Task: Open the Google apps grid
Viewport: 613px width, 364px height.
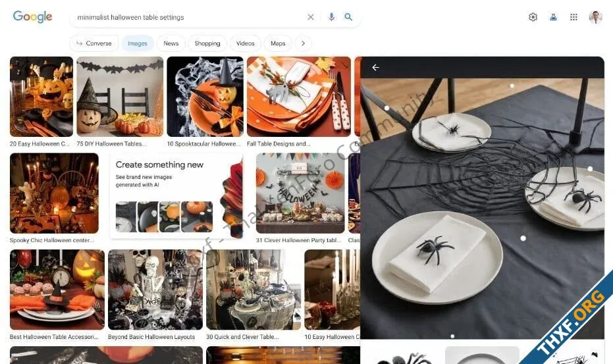Action: pos(573,17)
